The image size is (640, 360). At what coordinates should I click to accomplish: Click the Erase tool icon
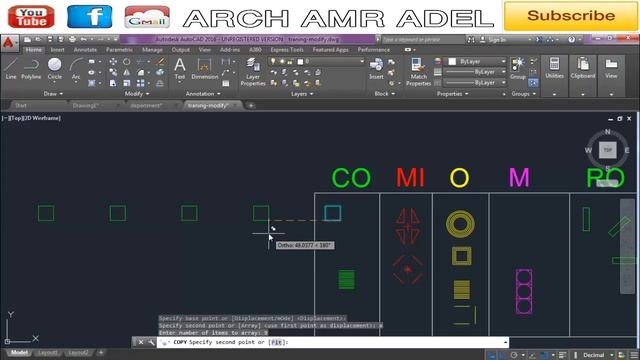point(160,62)
